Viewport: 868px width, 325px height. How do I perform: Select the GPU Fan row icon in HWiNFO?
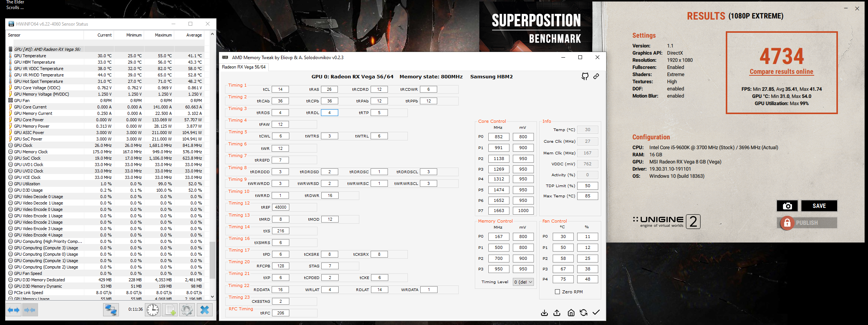point(11,101)
